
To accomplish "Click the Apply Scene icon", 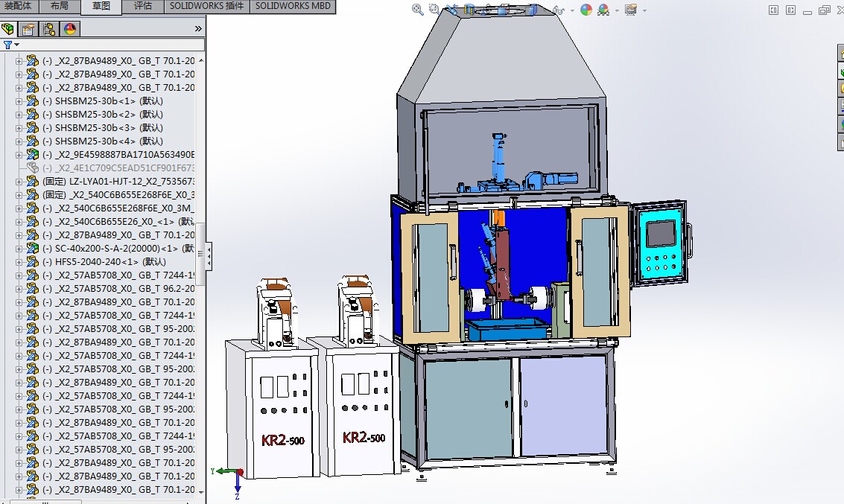I will tap(603, 9).
